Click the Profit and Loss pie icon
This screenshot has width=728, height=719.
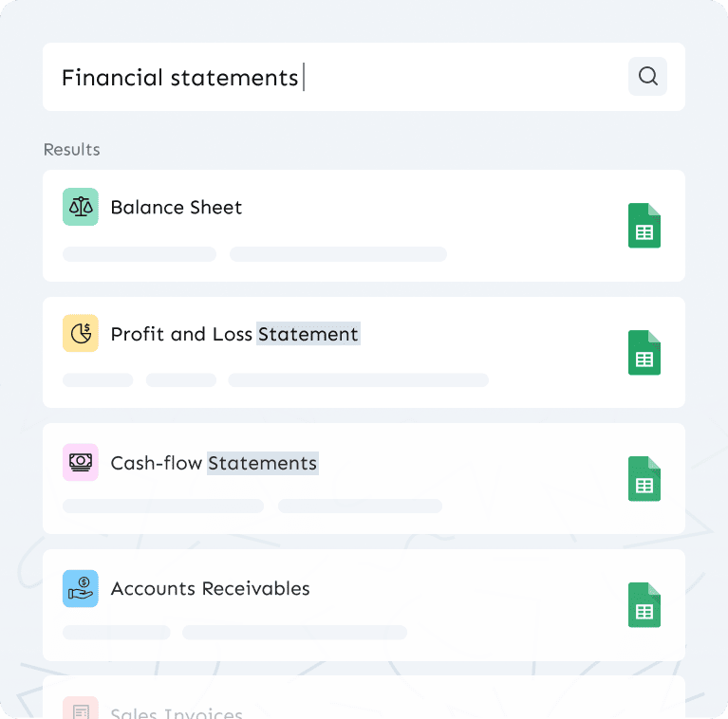tap(81, 334)
